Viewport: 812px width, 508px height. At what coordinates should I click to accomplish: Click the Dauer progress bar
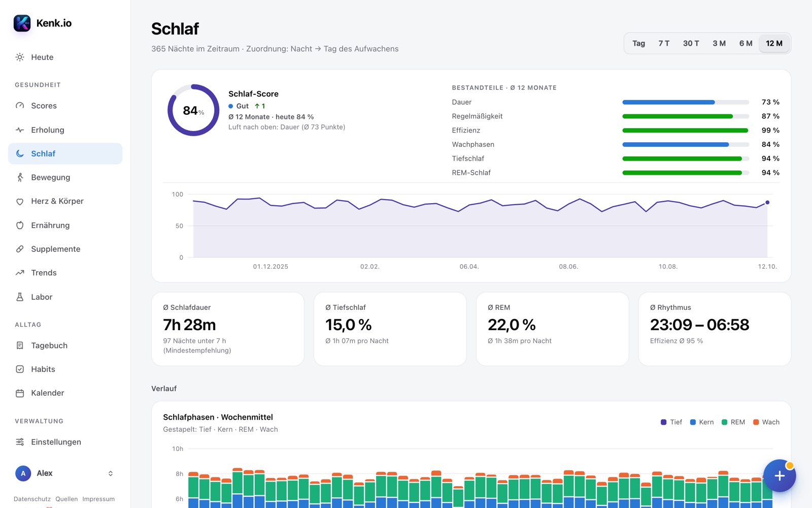(x=686, y=102)
